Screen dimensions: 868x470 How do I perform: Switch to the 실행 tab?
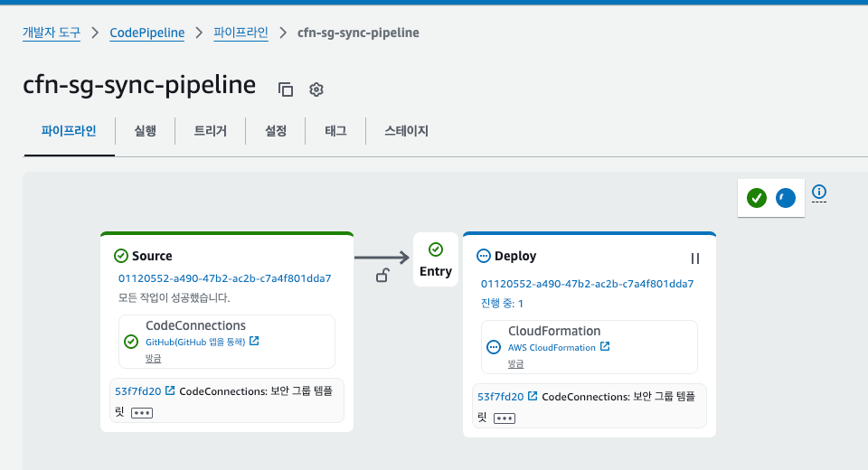pos(145,131)
